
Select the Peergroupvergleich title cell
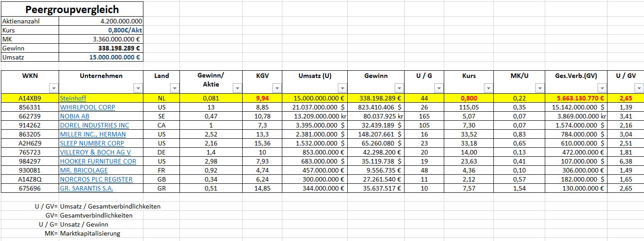pyautogui.click(x=72, y=9)
